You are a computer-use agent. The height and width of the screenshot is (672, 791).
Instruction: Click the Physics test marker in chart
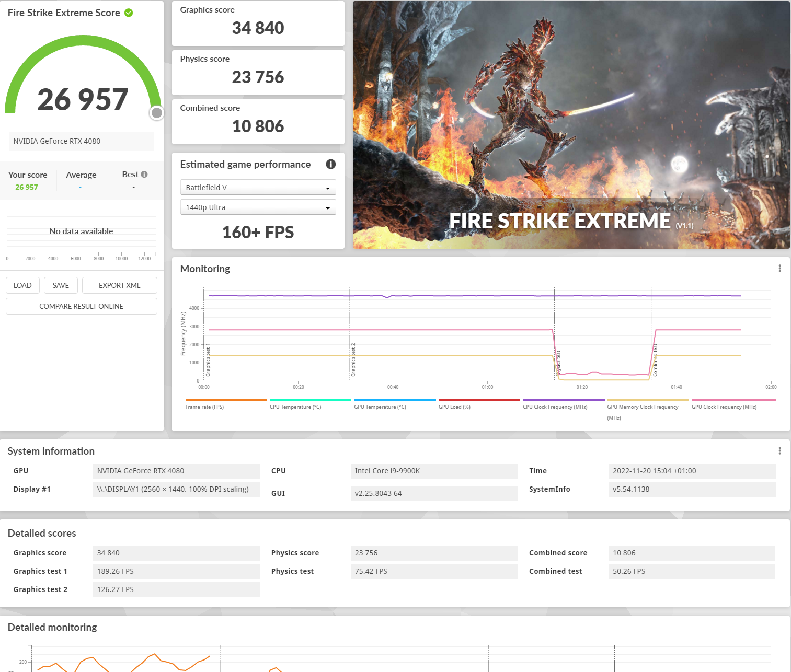[x=558, y=363]
